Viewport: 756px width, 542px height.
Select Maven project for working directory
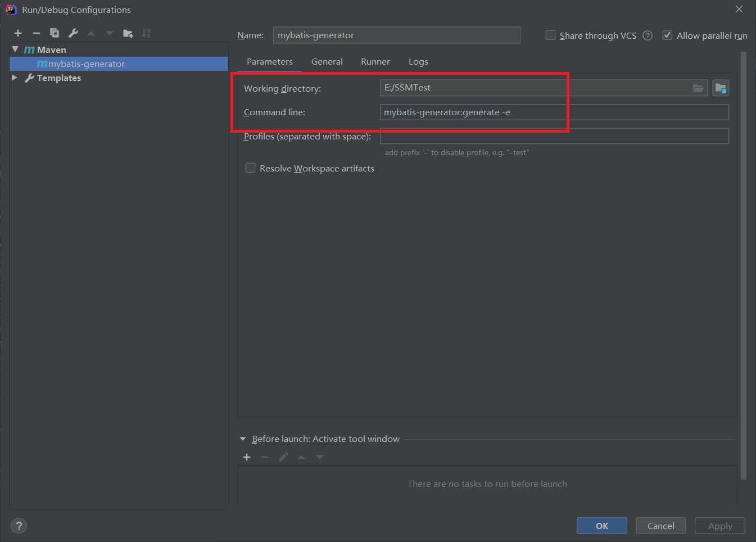721,88
